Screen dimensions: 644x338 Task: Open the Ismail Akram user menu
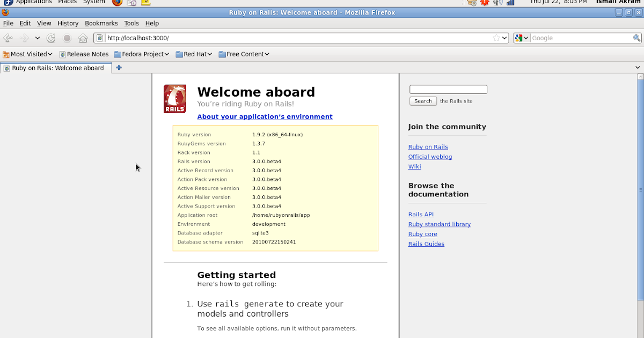tap(618, 2)
